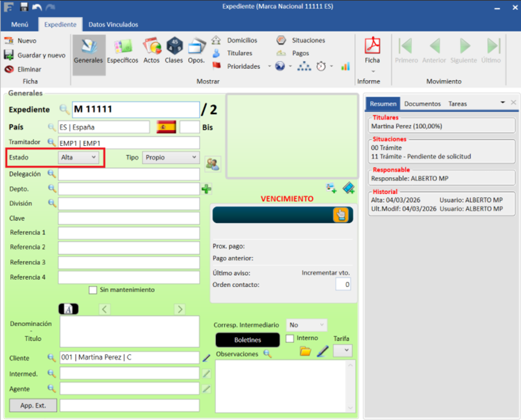Click the Referencia 1 input field
521x420 pixels.
[129, 233]
